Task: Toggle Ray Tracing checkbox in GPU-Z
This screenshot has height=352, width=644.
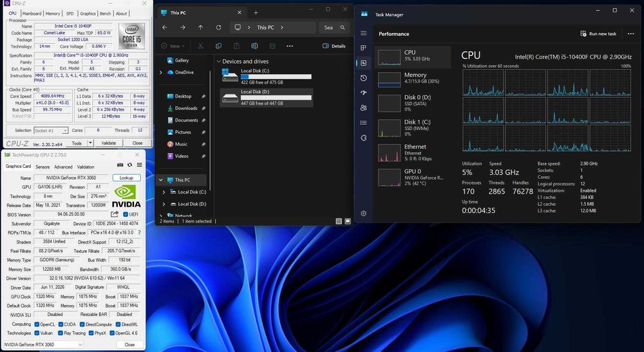Action: (x=61, y=333)
